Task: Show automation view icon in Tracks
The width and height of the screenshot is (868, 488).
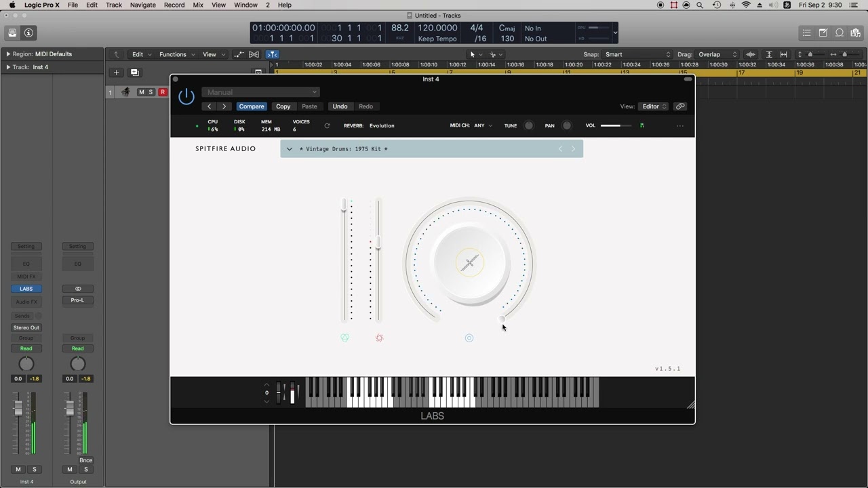Action: 239,54
